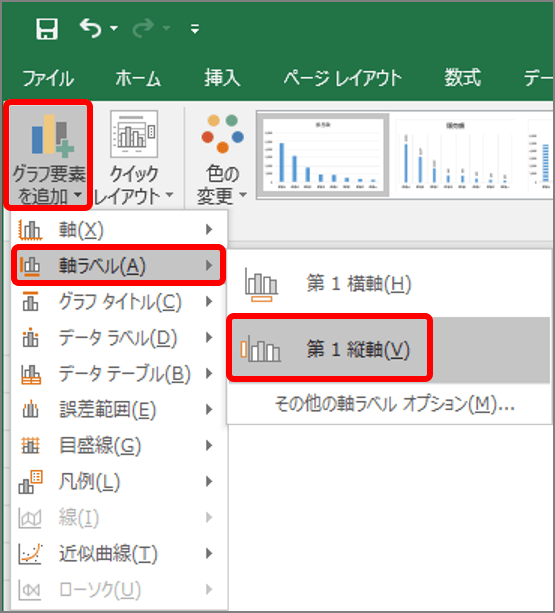This screenshot has width=555, height=613.
Task: Open the 色の変更 color palette
Action: point(222,160)
